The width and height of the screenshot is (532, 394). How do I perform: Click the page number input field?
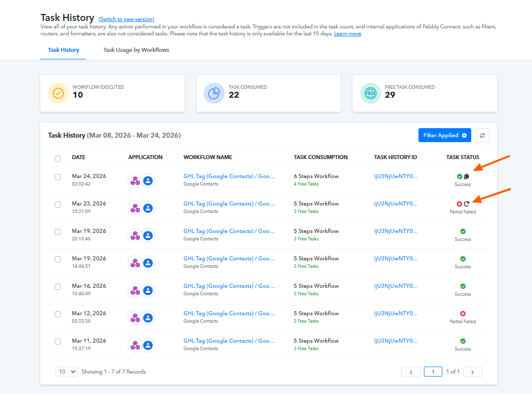(433, 372)
